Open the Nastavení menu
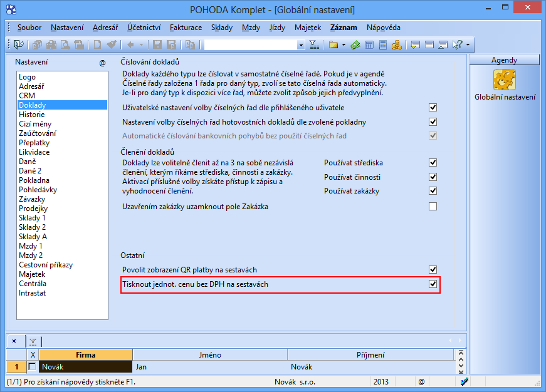This screenshot has height=392, width=546. (x=67, y=28)
